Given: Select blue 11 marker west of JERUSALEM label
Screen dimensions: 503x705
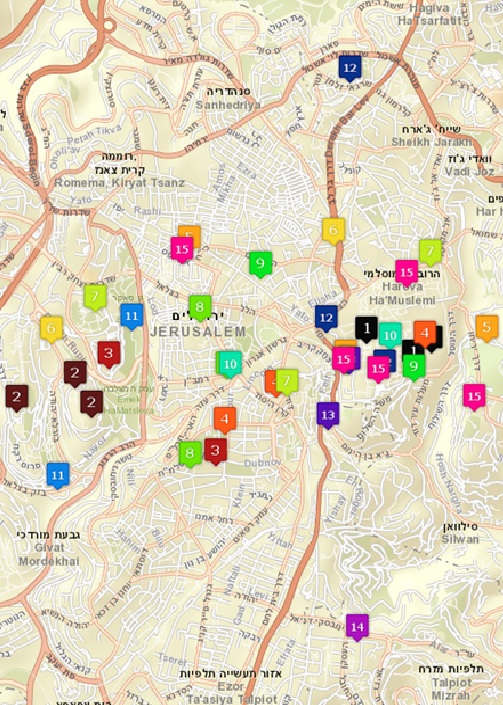Looking at the screenshot, I should point(132,316).
